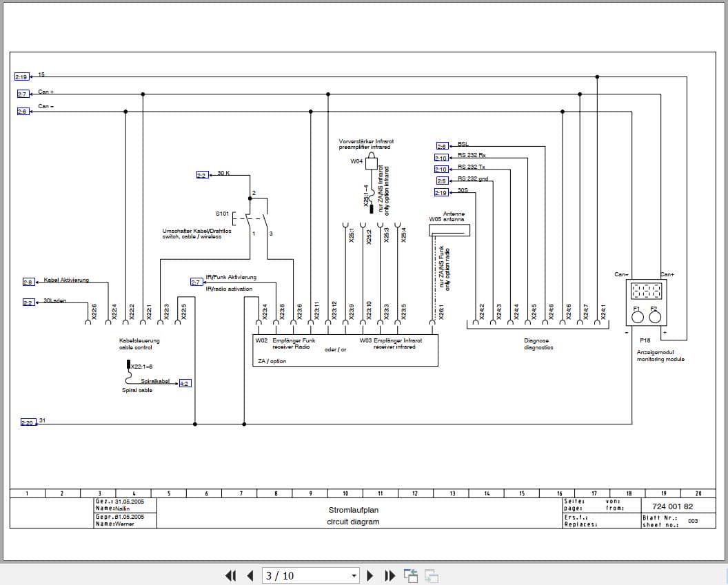Follow the 2:7 reference next to Can +
The height and width of the screenshot is (585, 728).
[x=23, y=94]
